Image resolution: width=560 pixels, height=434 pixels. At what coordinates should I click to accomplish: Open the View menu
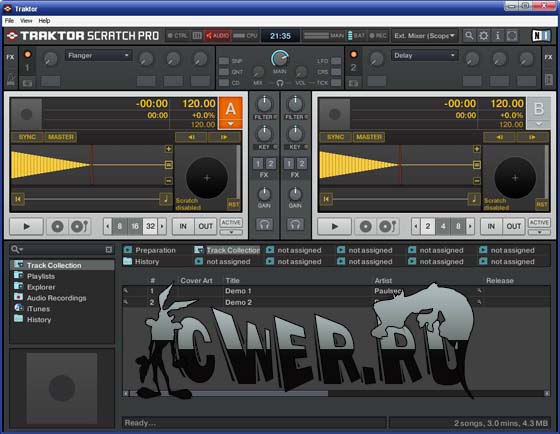26,21
